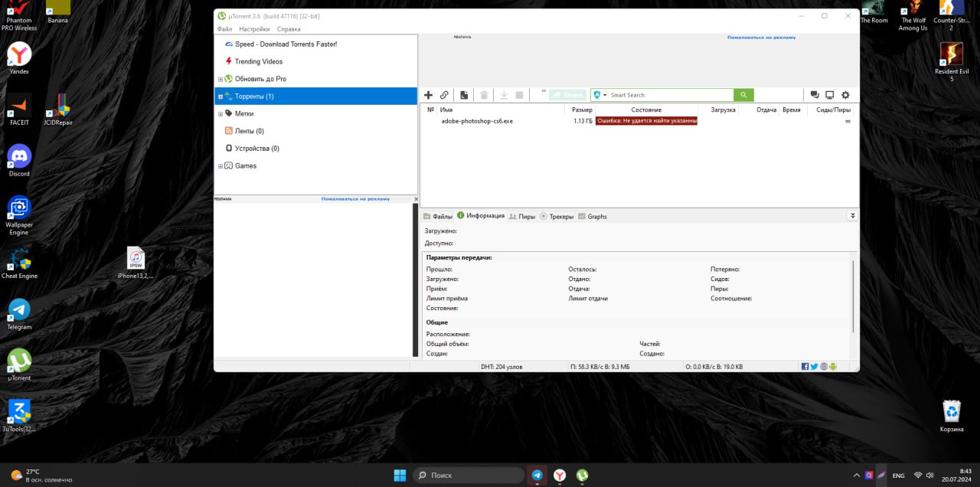Viewport: 980px width, 487px height.
Task: Close the sidebar ad with the x
Action: tap(416, 199)
